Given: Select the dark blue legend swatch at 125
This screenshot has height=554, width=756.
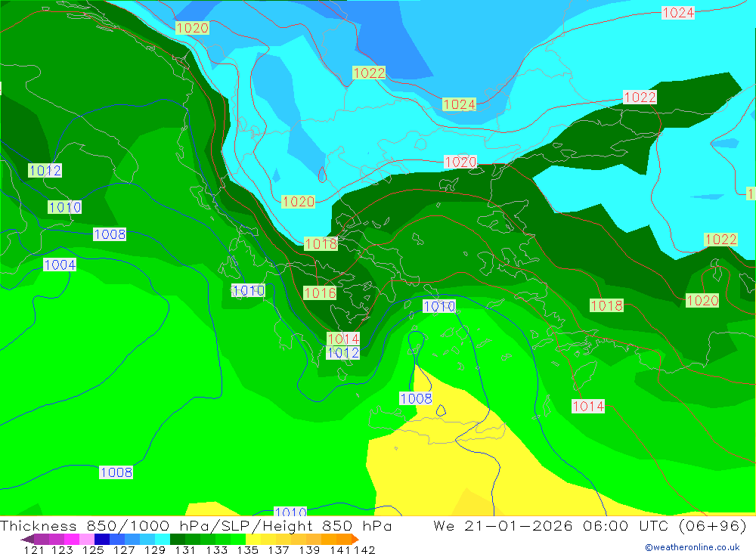Looking at the screenshot, I should (x=102, y=539).
